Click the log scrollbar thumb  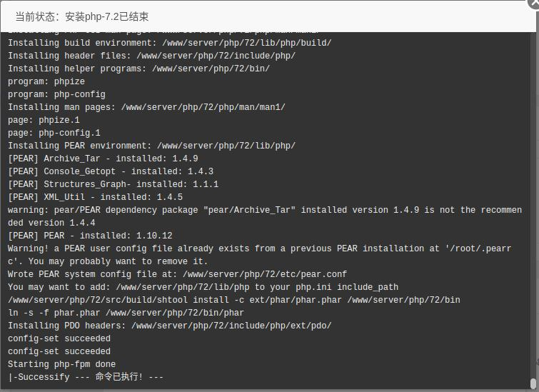click(x=533, y=383)
